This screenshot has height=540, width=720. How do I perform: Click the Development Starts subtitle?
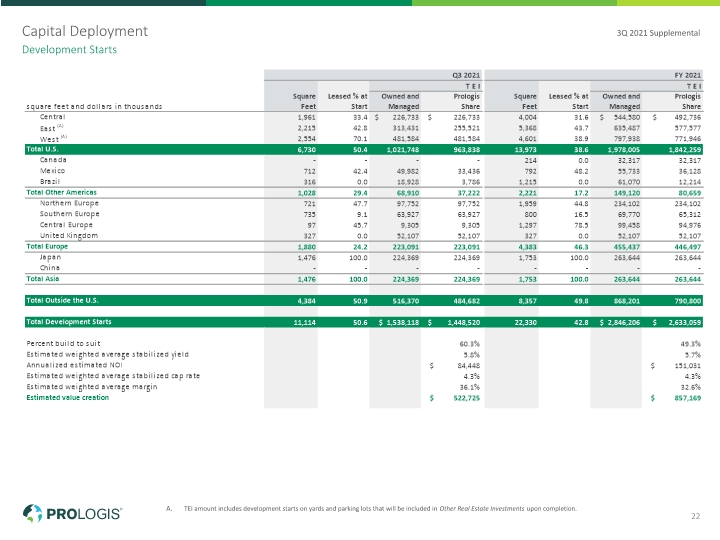69,50
